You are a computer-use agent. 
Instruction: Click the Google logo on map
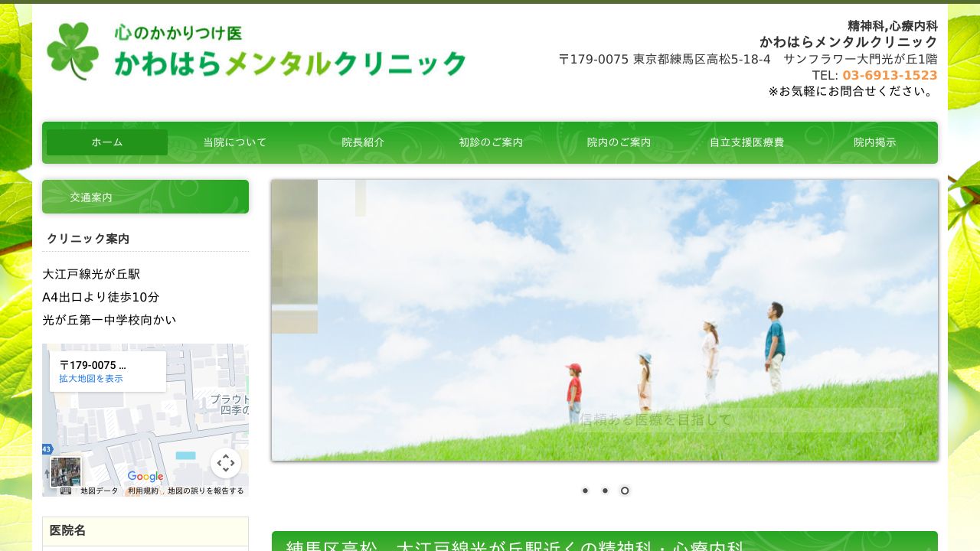145,477
